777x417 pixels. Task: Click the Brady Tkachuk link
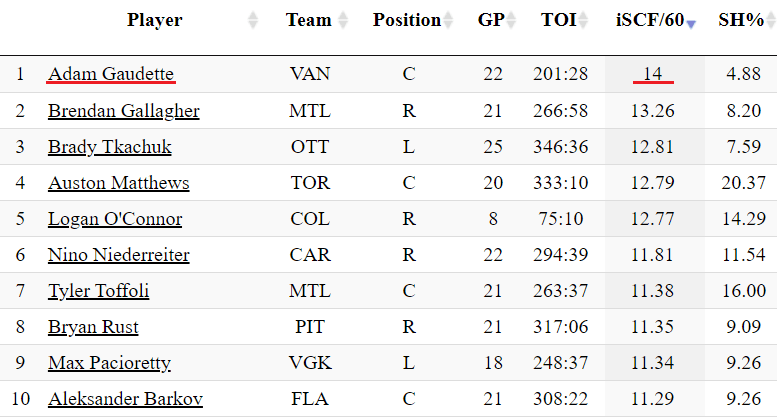pyautogui.click(x=110, y=147)
